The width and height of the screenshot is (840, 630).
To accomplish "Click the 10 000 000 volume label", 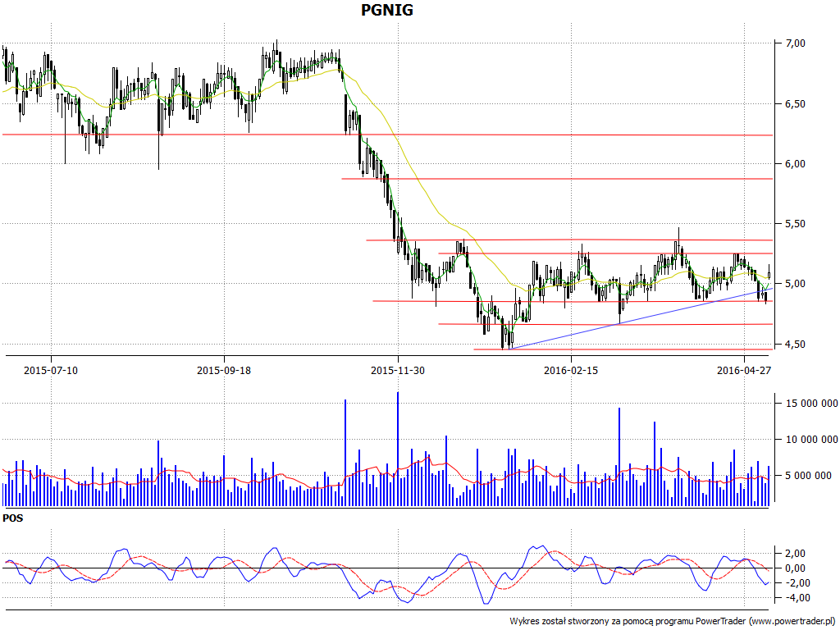I will [x=811, y=440].
